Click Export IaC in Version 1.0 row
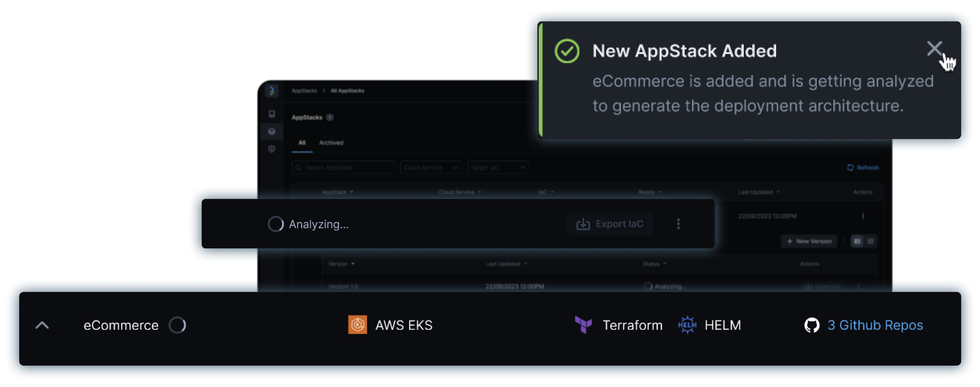 (823, 287)
